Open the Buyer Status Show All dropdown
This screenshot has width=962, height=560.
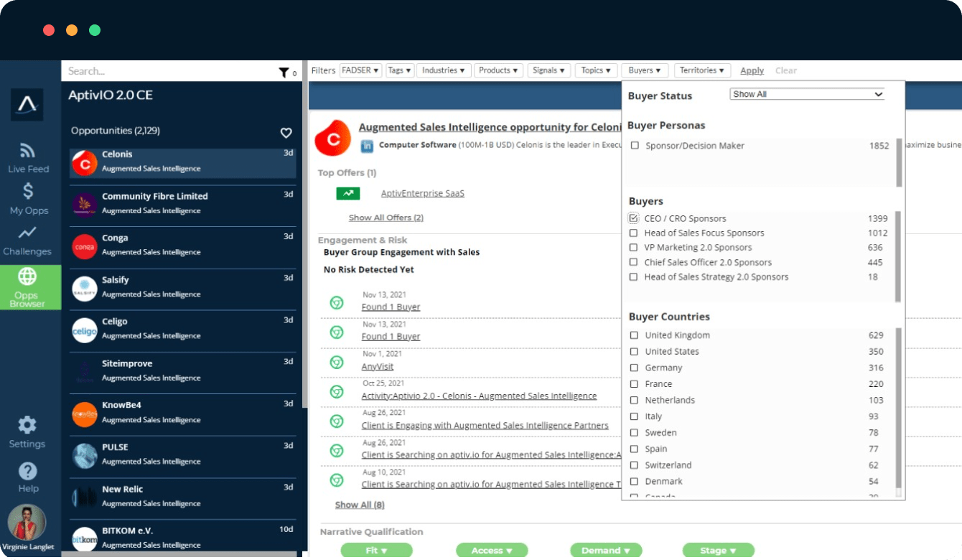pos(807,94)
